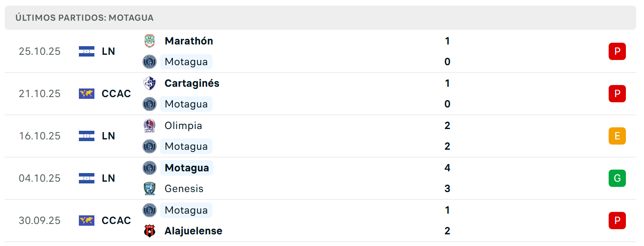Select Genesis team name
The height and width of the screenshot is (246, 644).
[184, 189]
